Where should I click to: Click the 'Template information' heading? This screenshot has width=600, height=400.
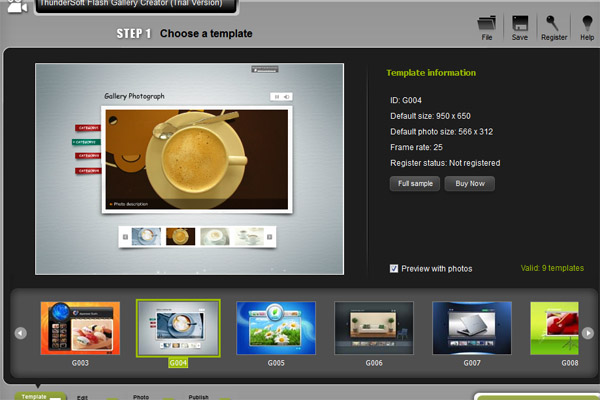tap(431, 73)
